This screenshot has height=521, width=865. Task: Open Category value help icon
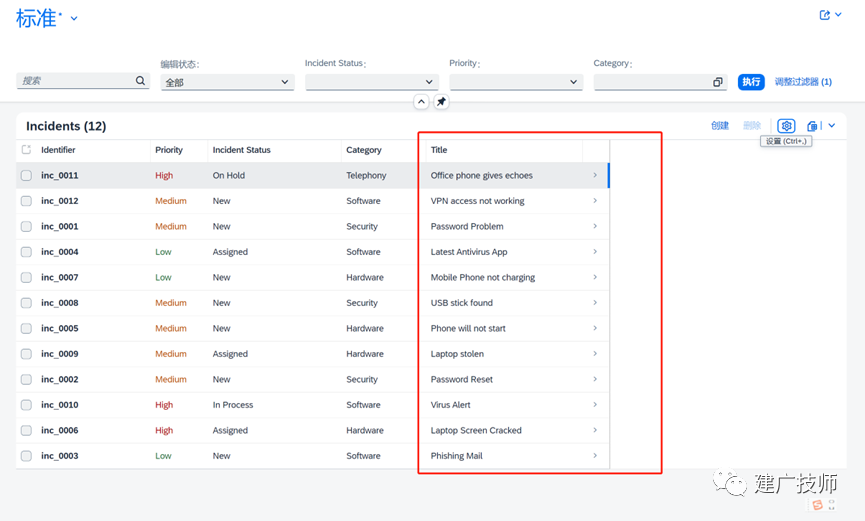718,82
